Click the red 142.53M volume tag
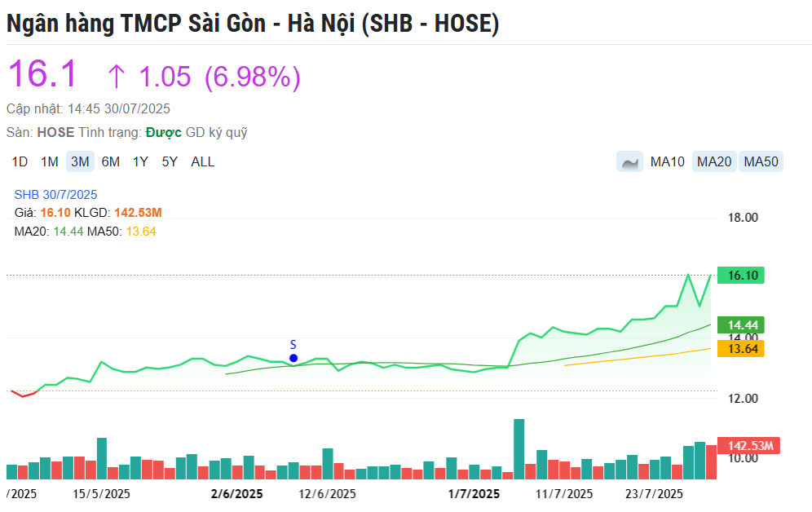The image size is (812, 512). pyautogui.click(x=749, y=446)
